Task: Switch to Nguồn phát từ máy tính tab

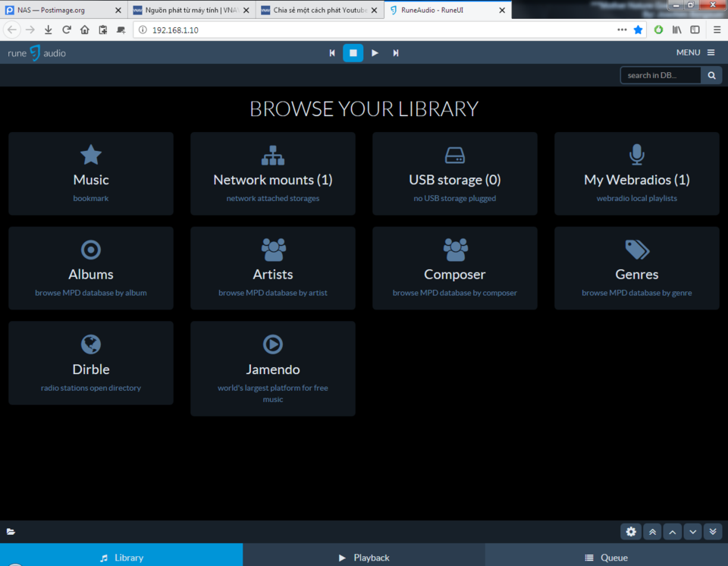Action: tap(191, 10)
